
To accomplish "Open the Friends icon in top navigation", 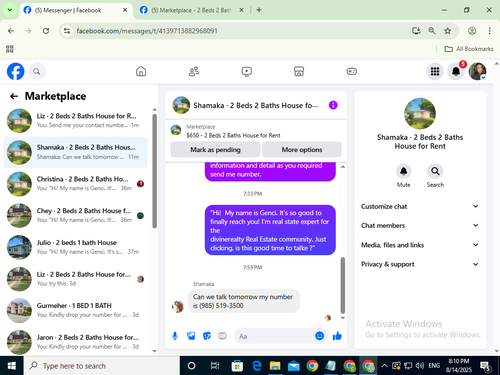I will point(194,71).
